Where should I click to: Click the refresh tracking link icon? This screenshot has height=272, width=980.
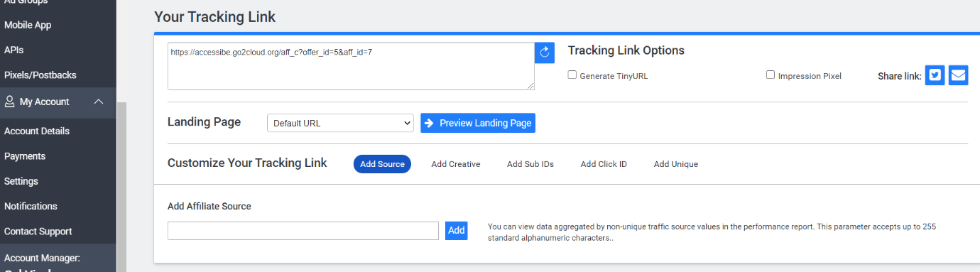click(x=545, y=53)
